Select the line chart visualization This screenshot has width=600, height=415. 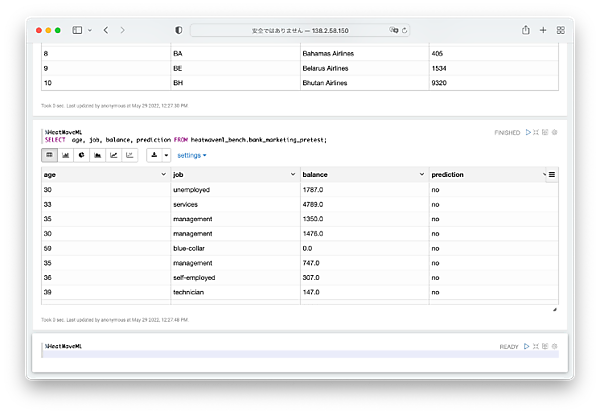pyautogui.click(x=113, y=155)
